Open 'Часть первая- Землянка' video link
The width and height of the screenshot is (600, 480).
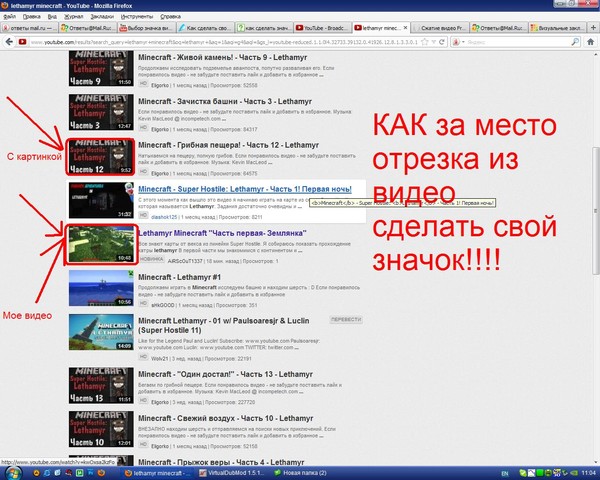[222, 233]
